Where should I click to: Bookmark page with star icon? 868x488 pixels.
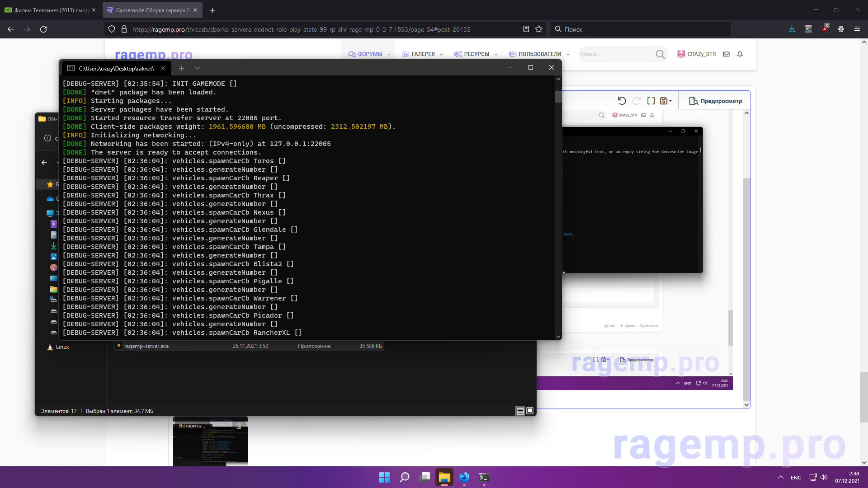click(539, 29)
